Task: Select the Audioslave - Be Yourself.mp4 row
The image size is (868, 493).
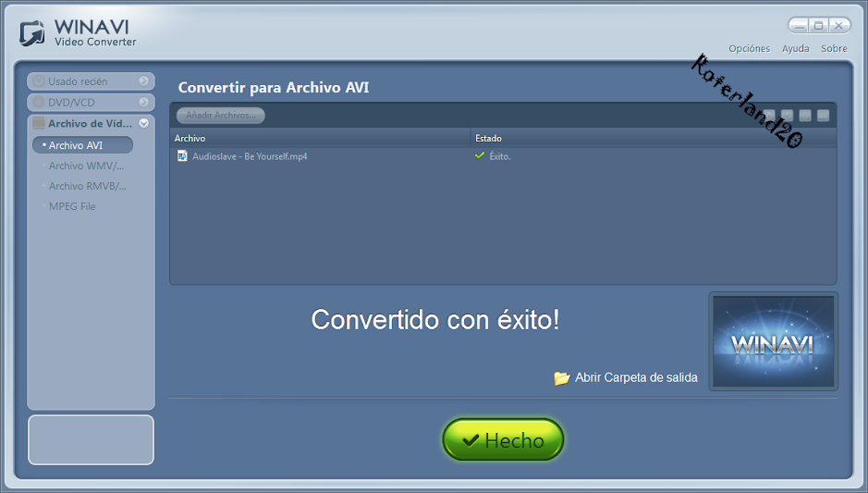Action: click(503, 156)
